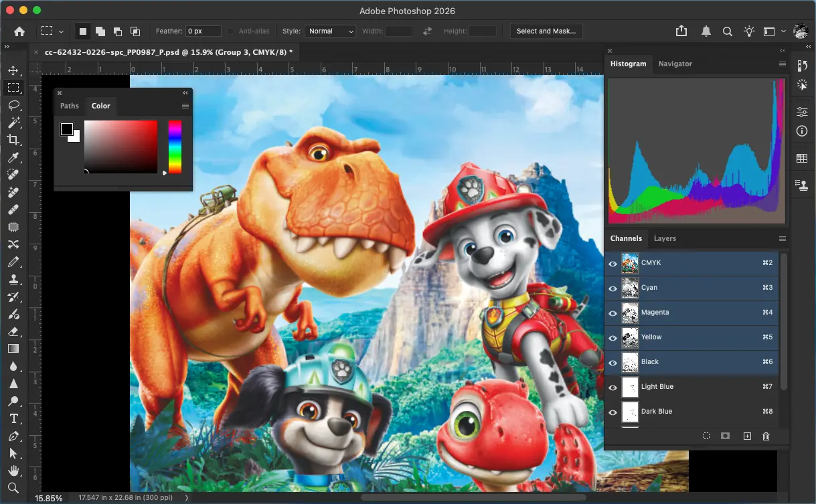Select the Dodge tool
816x504 pixels.
[13, 401]
